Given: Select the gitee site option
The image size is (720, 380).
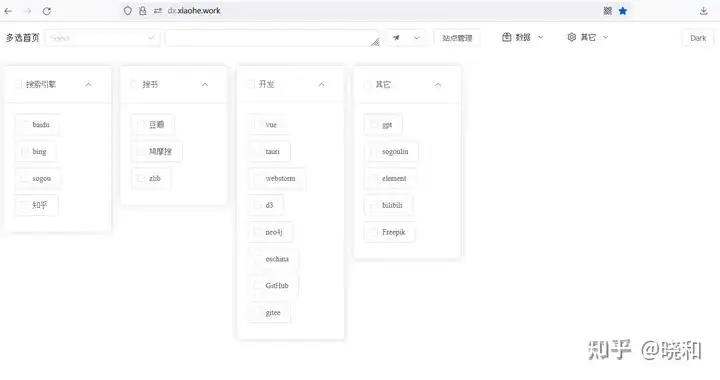Looking at the screenshot, I should pos(269,313).
